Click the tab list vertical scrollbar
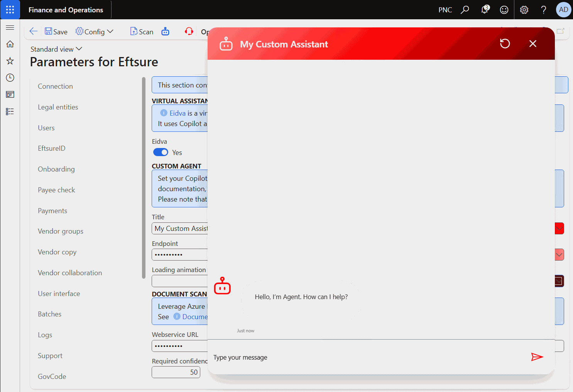Screen dimensions: 573x392 [144, 178]
